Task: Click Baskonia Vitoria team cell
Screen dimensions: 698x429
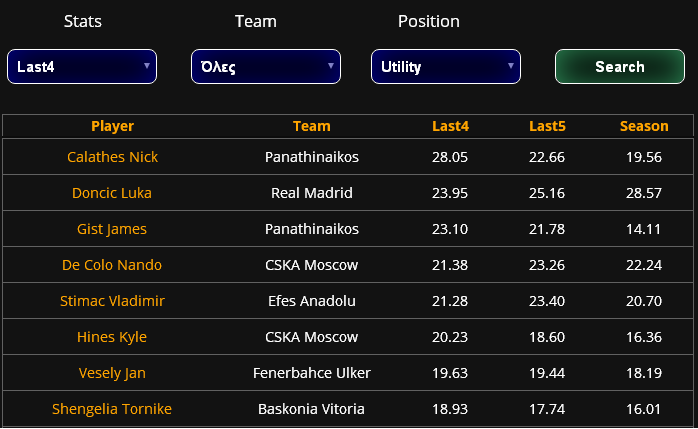Action: [312, 409]
